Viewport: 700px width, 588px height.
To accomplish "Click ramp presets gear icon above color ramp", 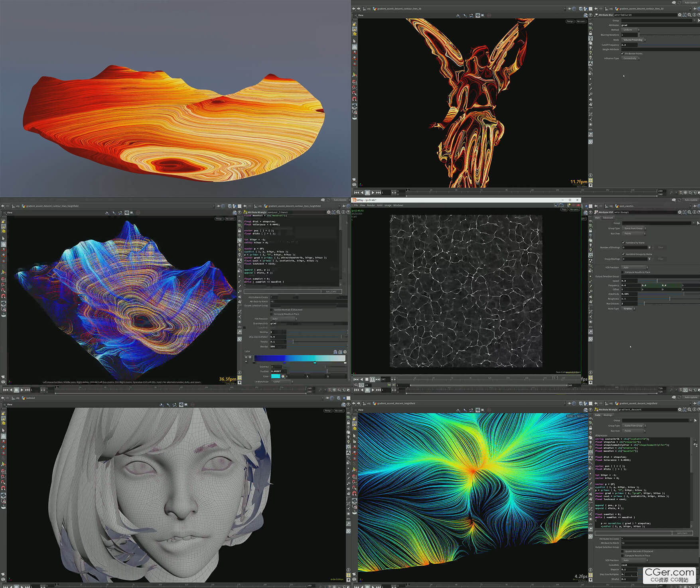I will [x=345, y=352].
